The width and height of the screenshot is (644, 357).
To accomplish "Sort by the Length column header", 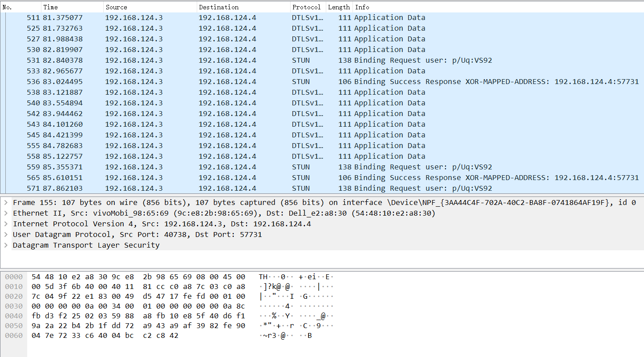I will coord(339,7).
